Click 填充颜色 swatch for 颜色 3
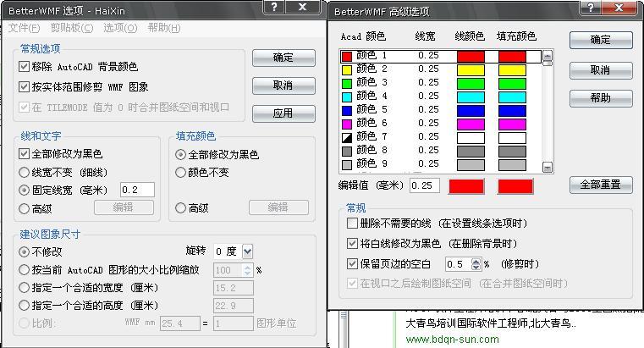Viewport: 644px width, 348px height. pyautogui.click(x=512, y=84)
